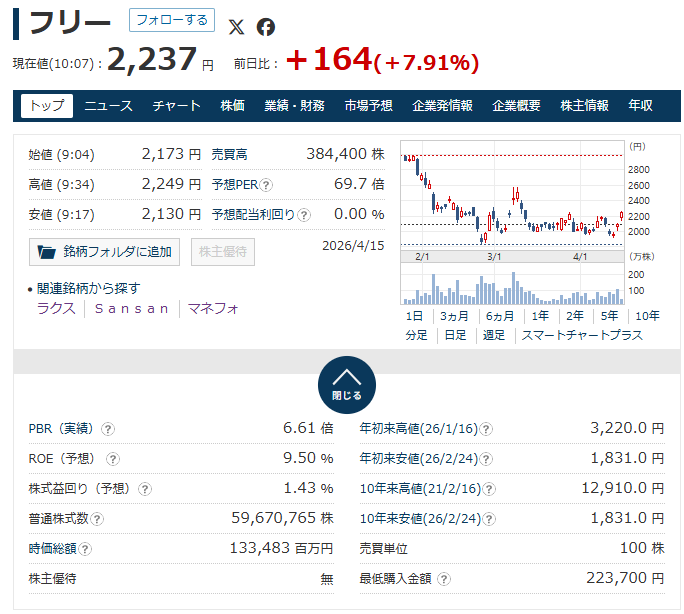Image resolution: width=684 pixels, height=614 pixels.
Task: Select 1日 chart period
Action: pos(414,316)
